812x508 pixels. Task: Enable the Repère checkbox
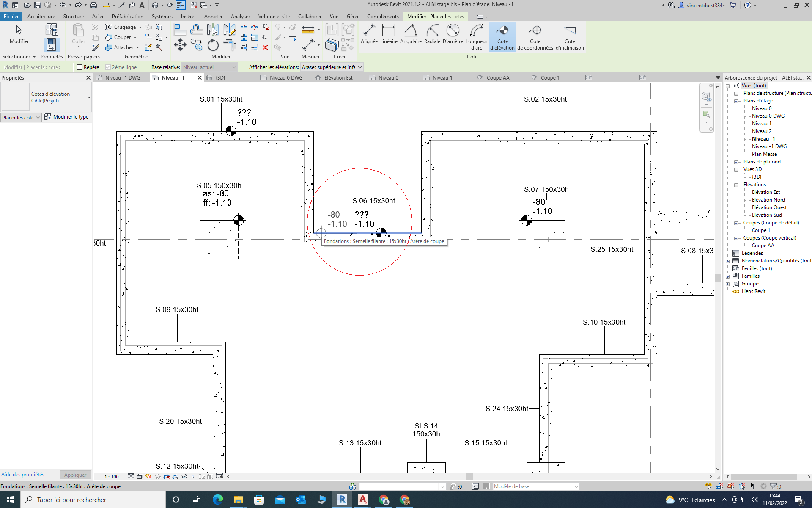[80, 67]
